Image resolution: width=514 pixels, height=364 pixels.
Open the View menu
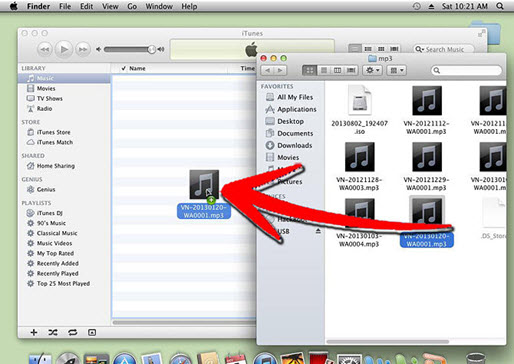[x=110, y=6]
